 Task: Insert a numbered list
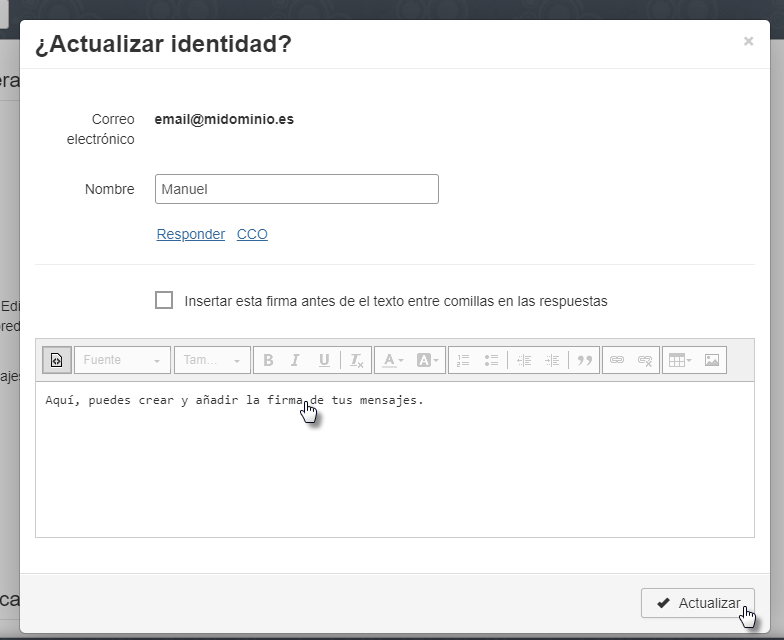point(462,360)
